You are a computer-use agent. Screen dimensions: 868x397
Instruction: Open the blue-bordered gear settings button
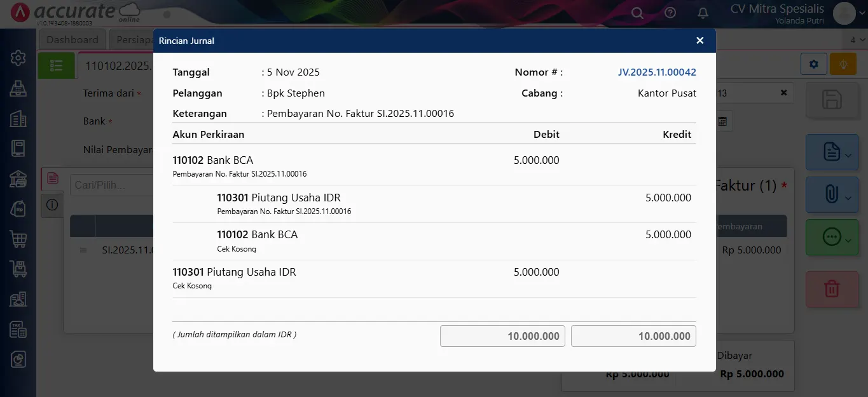pyautogui.click(x=813, y=64)
